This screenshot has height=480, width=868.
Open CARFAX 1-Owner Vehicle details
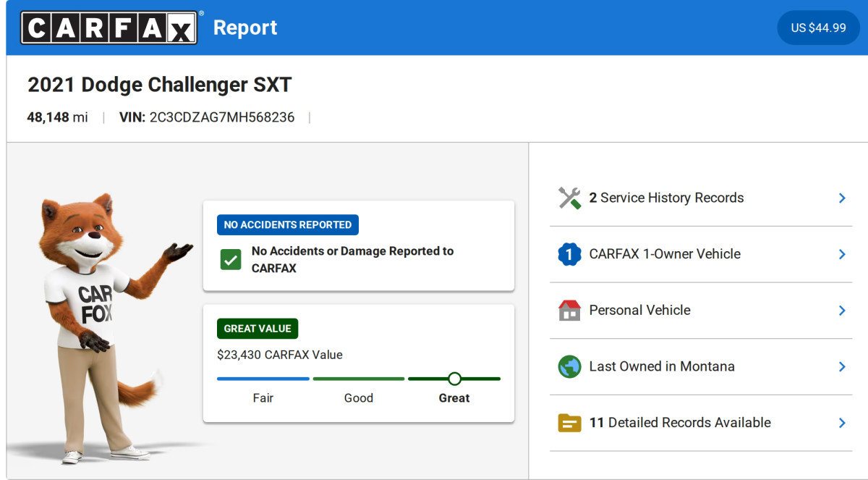tap(701, 254)
